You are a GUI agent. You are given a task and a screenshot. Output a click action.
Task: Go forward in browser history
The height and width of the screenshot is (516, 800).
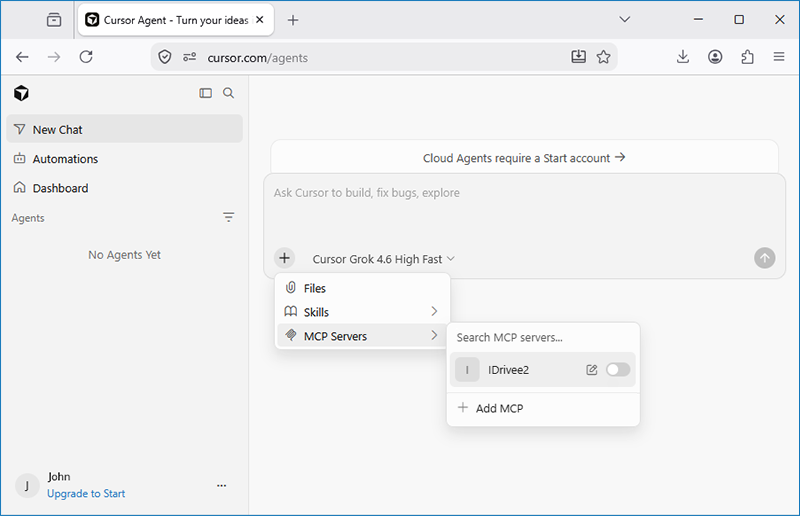(54, 57)
